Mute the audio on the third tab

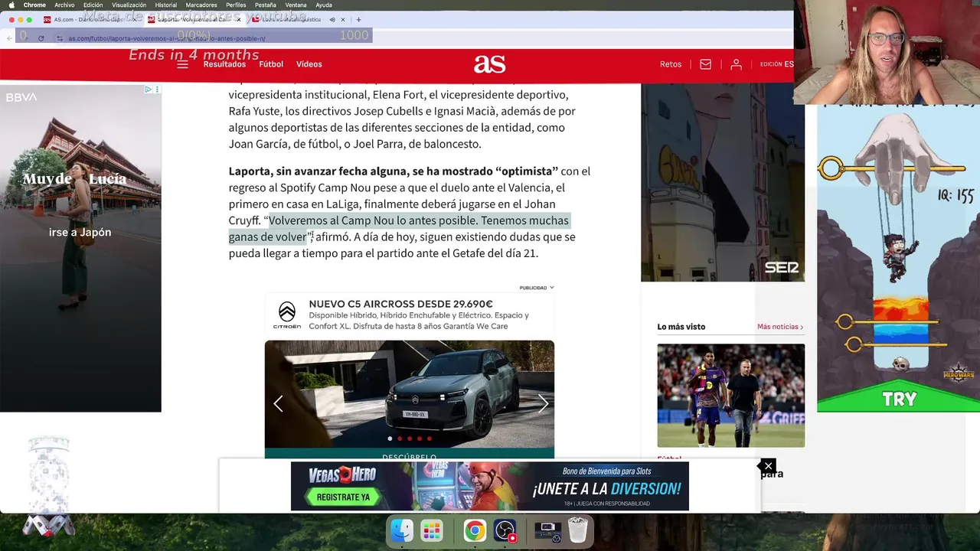pos(332,19)
